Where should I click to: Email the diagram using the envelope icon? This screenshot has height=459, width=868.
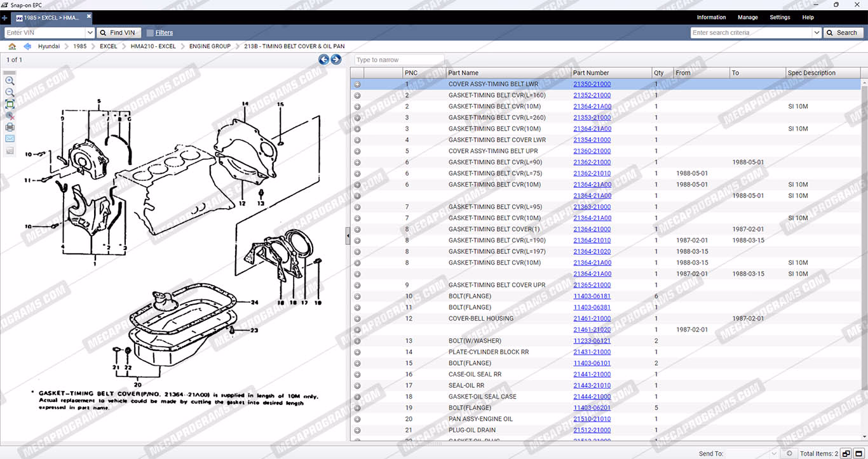coord(10,138)
